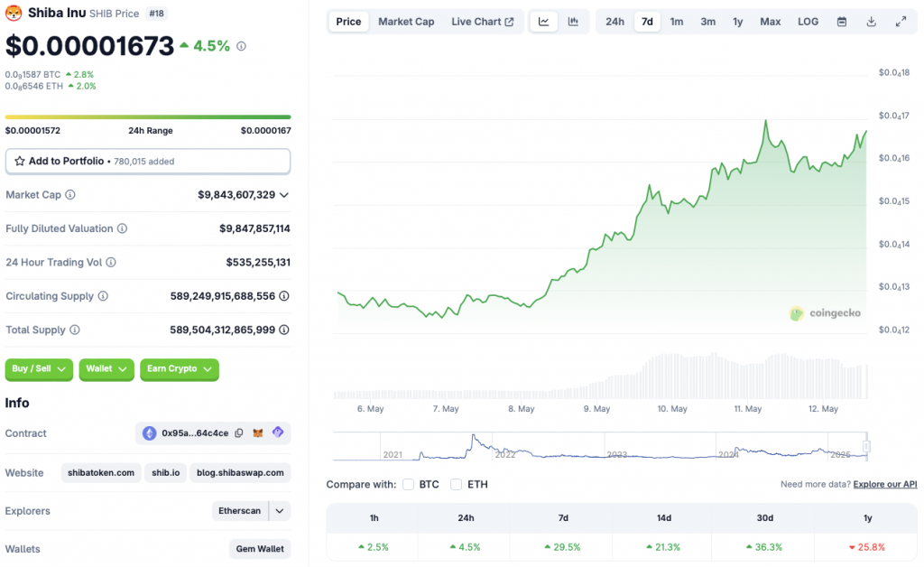The height and width of the screenshot is (567, 924).
Task: Click the 7d performance value 29.5%
Action: point(563,547)
